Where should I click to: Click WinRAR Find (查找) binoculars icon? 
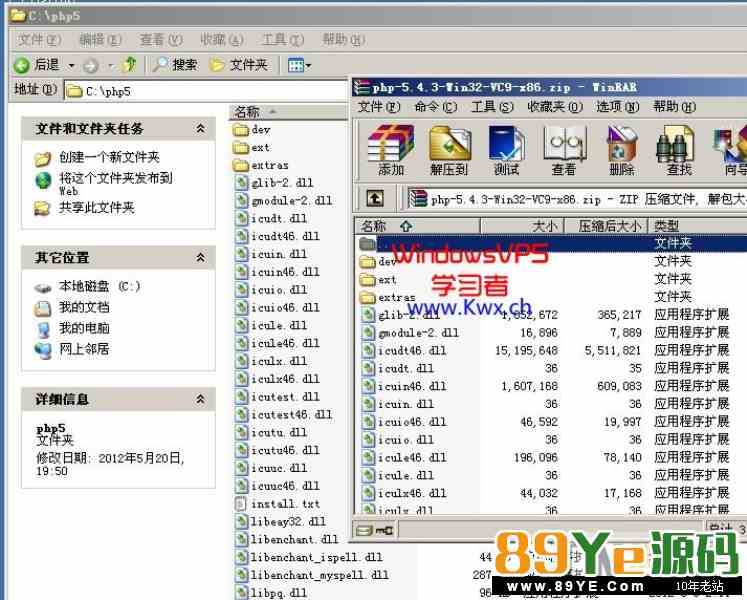(678, 150)
